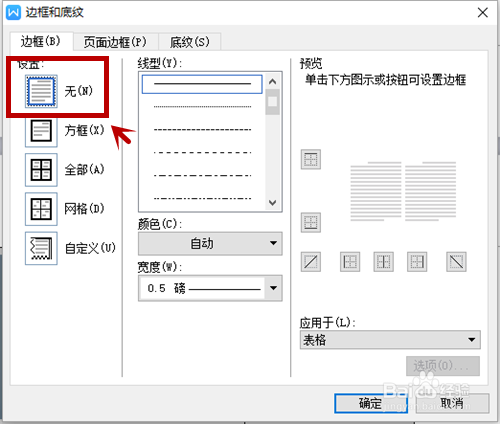The width and height of the screenshot is (500, 424).
Task: Click the 取消 cancel button
Action: 452,403
